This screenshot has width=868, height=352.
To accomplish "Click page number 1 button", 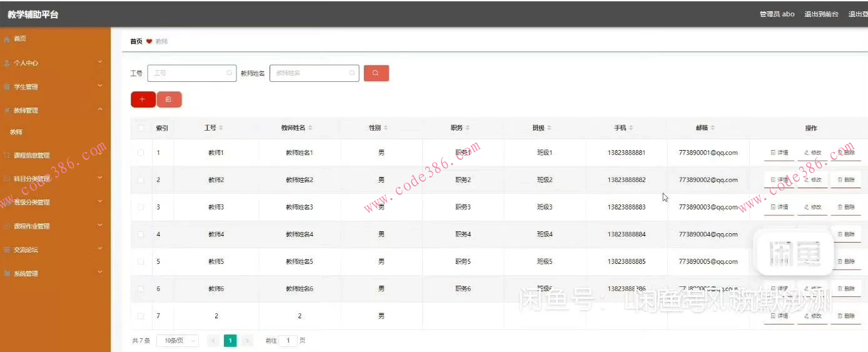I will [x=230, y=341].
